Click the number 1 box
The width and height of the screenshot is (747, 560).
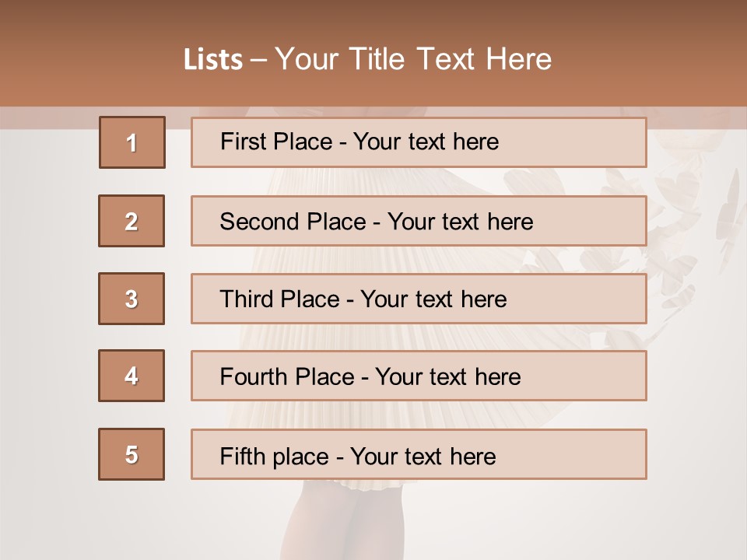132,142
